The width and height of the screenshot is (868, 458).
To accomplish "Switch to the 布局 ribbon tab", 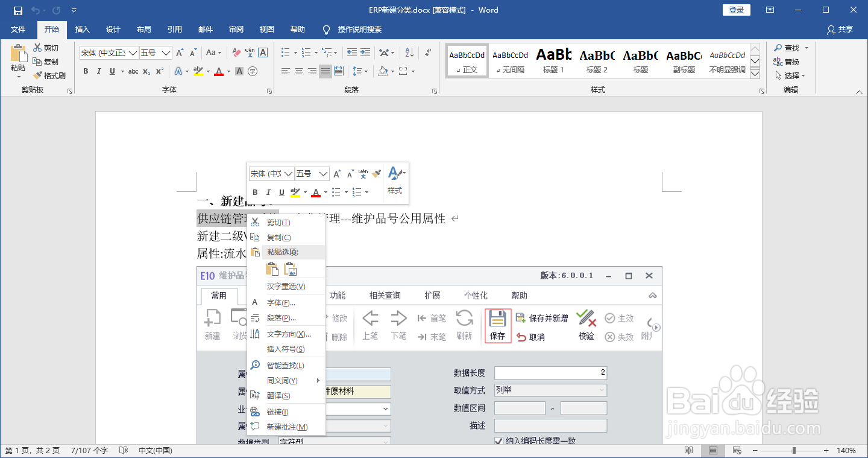I will point(144,30).
